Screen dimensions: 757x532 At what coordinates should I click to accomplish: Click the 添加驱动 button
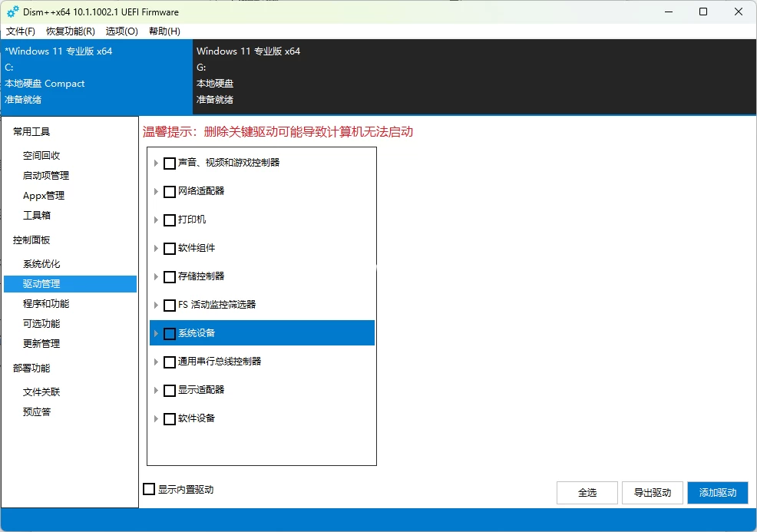coord(717,493)
